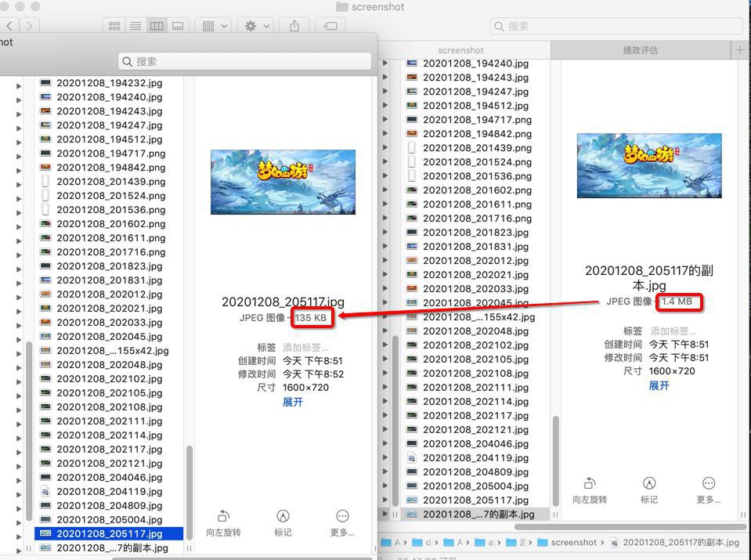Click the screenshot folder icon in the title bar

342,7
